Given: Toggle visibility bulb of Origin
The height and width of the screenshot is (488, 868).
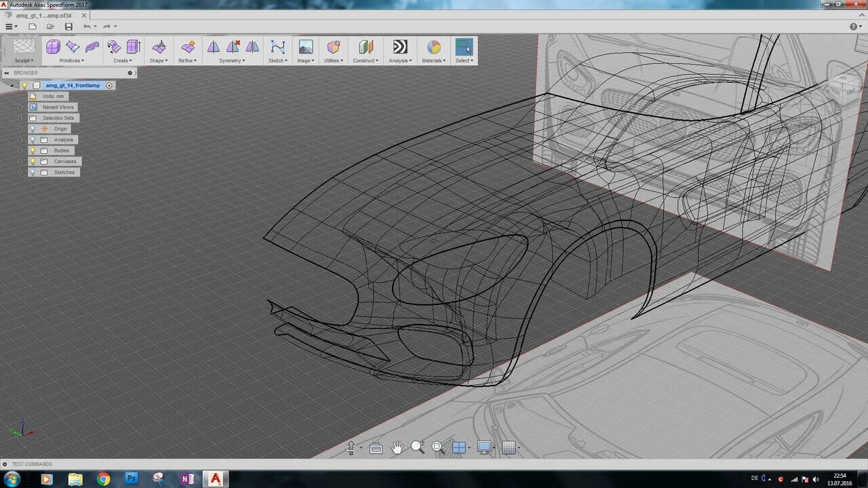Looking at the screenshot, I should click(33, 129).
